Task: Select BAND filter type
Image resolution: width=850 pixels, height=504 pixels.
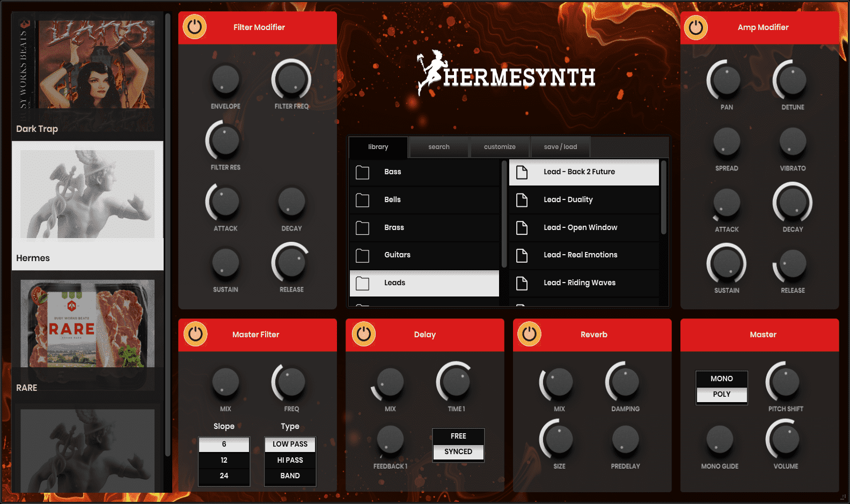Action: click(290, 476)
